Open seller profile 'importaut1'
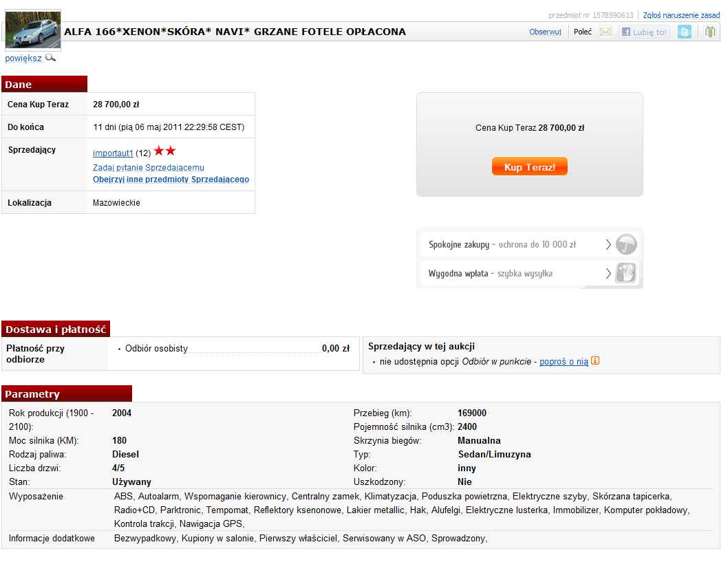 click(113, 153)
